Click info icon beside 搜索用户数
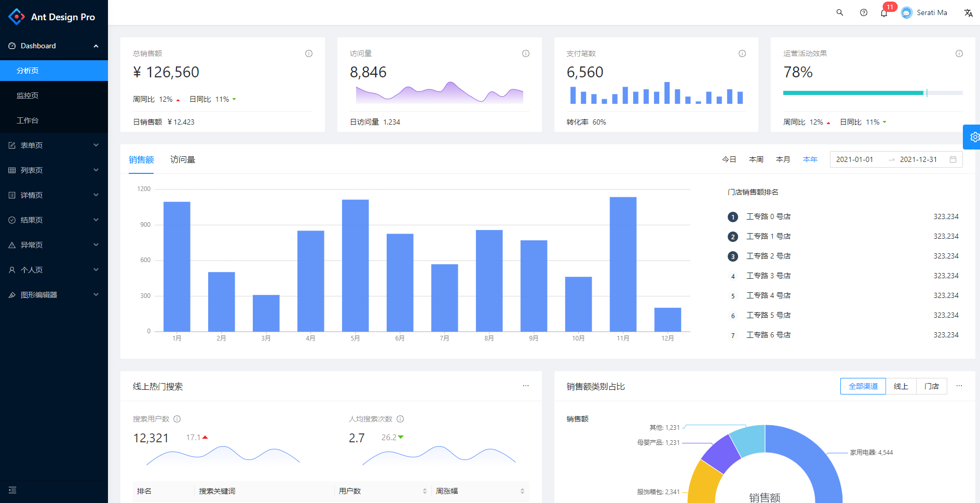Image resolution: width=980 pixels, height=503 pixels. [177, 419]
